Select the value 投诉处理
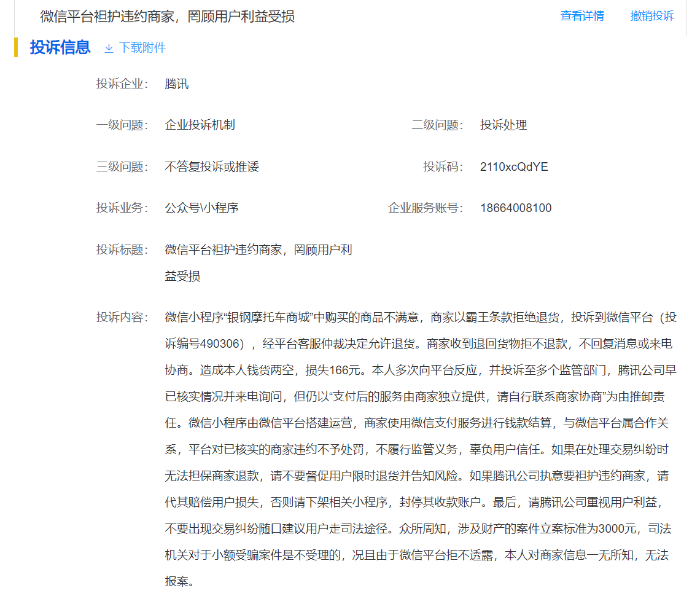Screen dimensions: 700x604 click(x=504, y=125)
